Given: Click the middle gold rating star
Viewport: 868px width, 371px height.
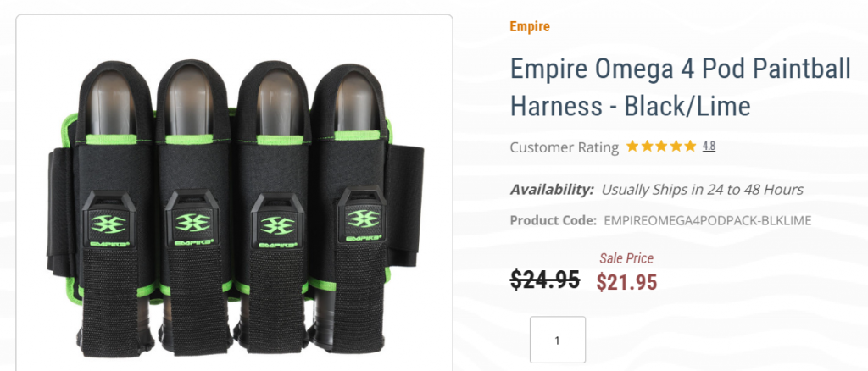Looking at the screenshot, I should (661, 147).
